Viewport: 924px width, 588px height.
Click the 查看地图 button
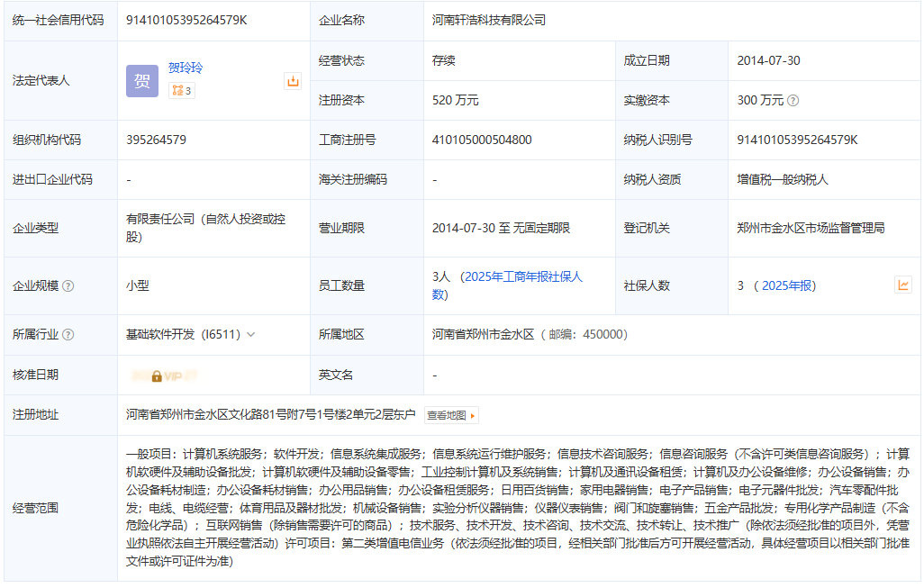click(451, 415)
